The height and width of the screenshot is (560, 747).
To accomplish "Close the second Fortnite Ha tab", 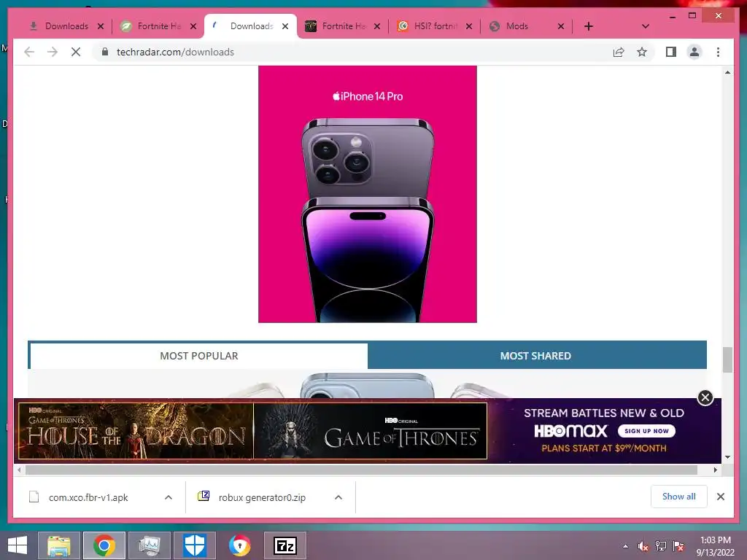I will click(x=377, y=26).
